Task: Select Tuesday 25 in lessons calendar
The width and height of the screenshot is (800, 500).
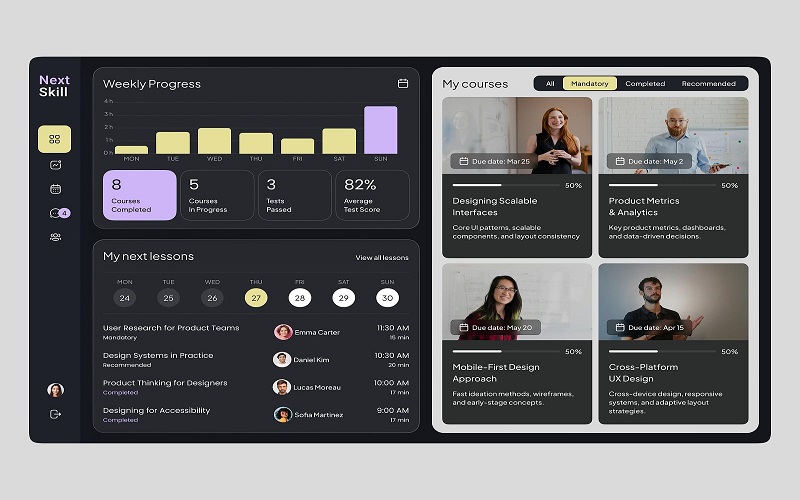Action: pos(168,297)
